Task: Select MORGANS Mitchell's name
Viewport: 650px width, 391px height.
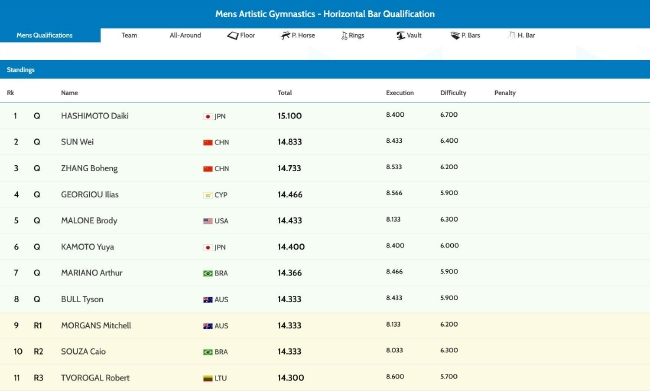Action: (x=96, y=325)
